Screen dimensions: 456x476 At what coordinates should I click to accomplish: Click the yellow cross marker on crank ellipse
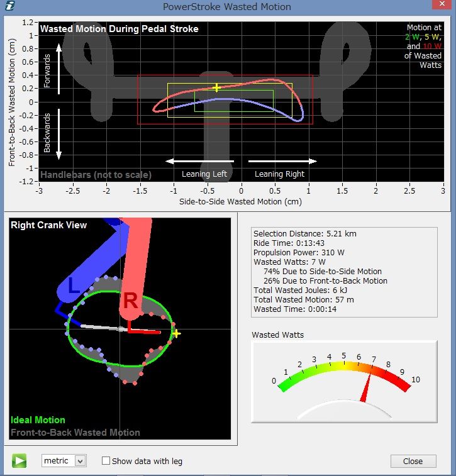click(x=176, y=334)
